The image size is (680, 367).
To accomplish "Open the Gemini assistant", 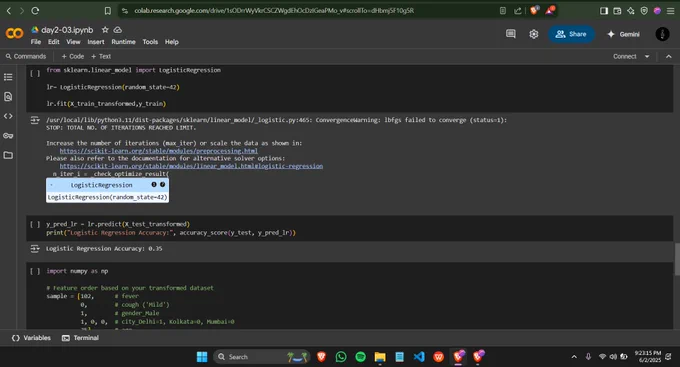I will click(x=623, y=34).
